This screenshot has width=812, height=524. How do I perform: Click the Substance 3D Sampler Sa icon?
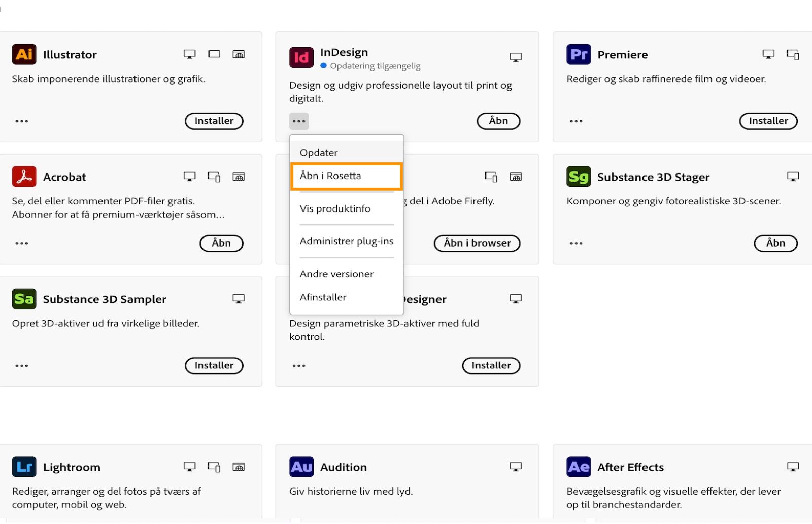[24, 299]
